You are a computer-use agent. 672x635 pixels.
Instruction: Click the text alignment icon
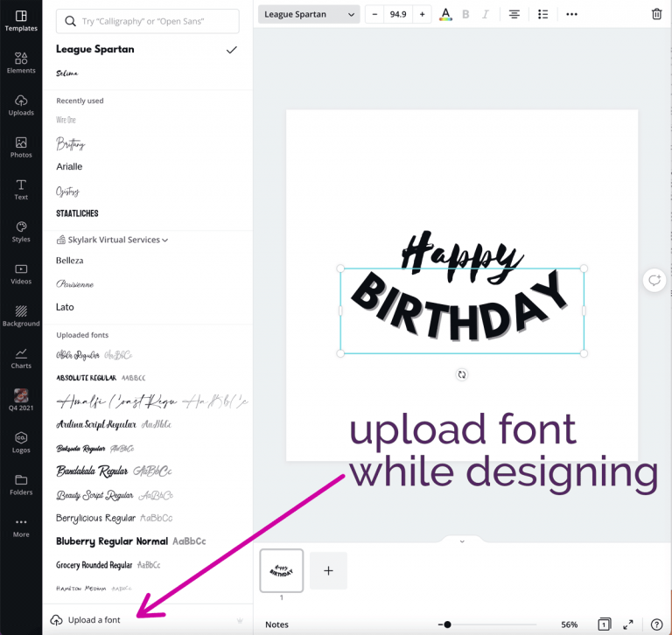coord(514,14)
